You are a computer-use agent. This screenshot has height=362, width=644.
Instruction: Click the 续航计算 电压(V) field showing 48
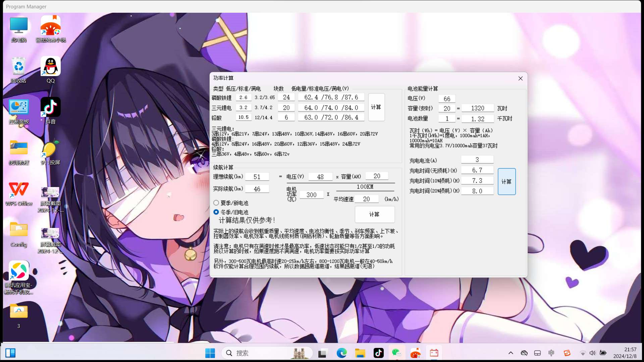click(x=320, y=177)
